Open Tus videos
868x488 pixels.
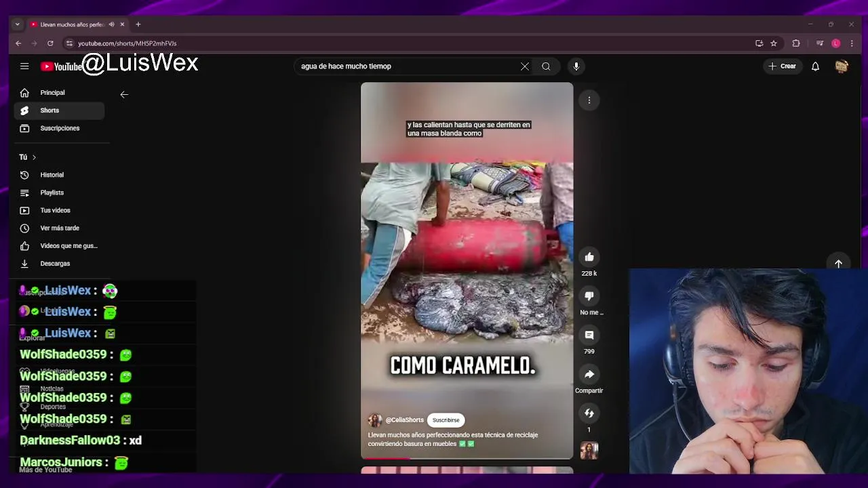point(59,210)
